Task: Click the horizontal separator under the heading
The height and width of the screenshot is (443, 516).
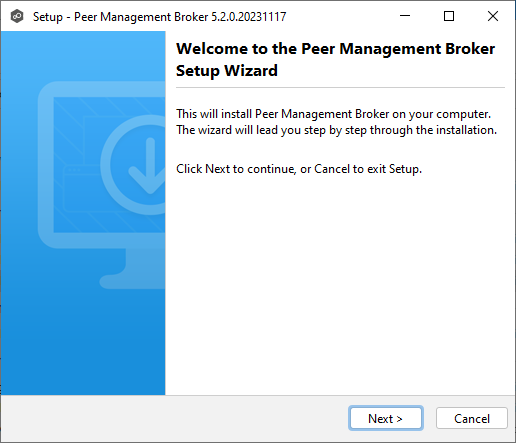Action: tap(340, 88)
